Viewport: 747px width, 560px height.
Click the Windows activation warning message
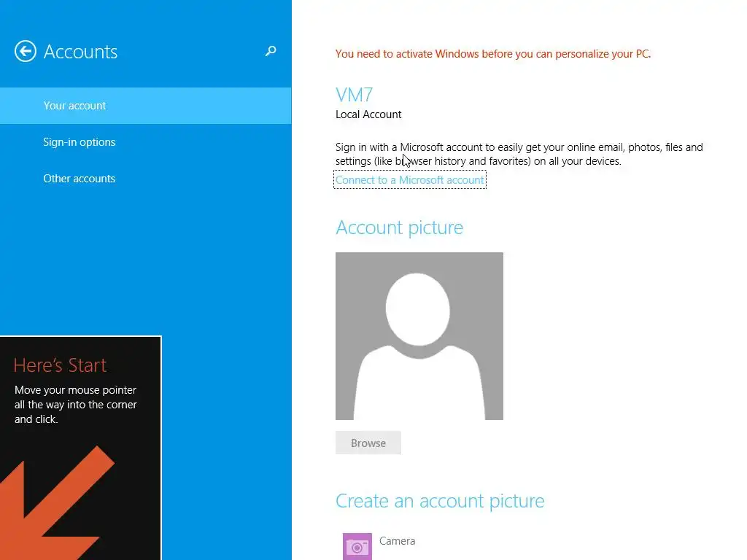[493, 54]
